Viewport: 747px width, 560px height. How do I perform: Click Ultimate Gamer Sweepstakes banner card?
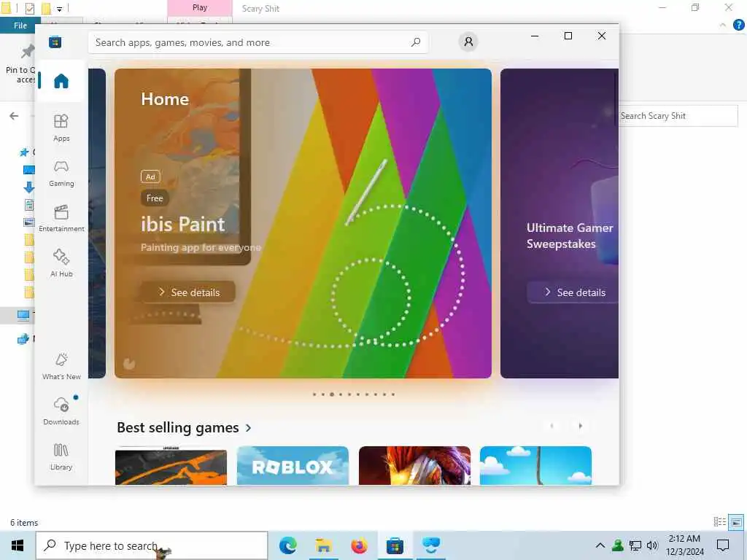click(560, 223)
